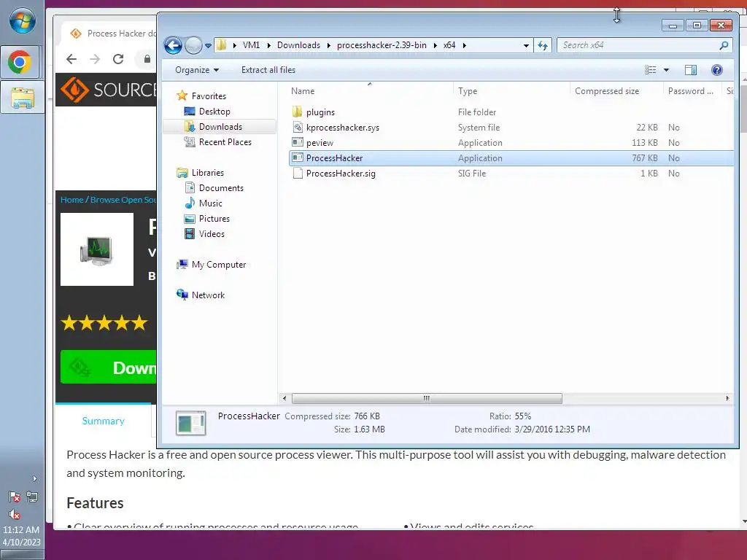
Task: Click the ProcessHacker application icon in list
Action: click(298, 157)
